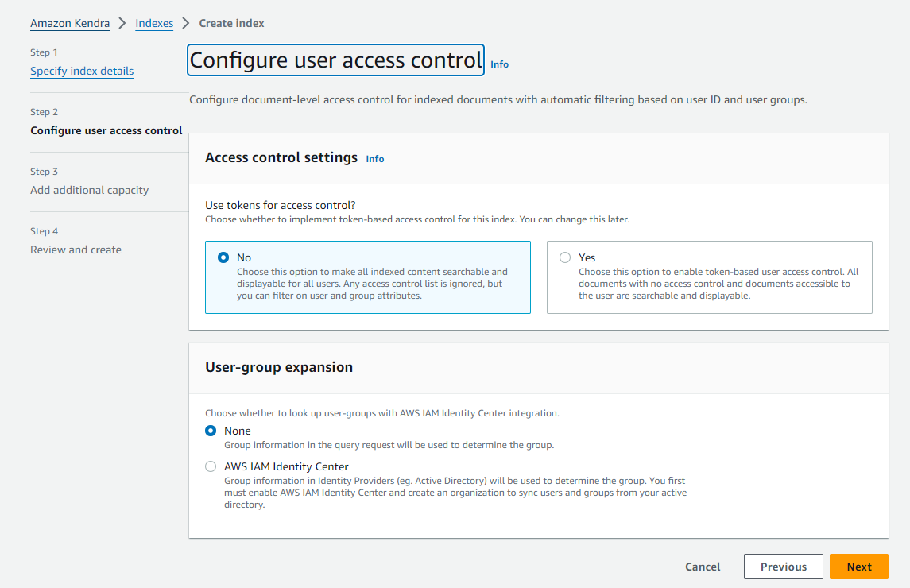This screenshot has width=910, height=588.
Task: Select Step 4 Review and create
Action: pyautogui.click(x=76, y=250)
